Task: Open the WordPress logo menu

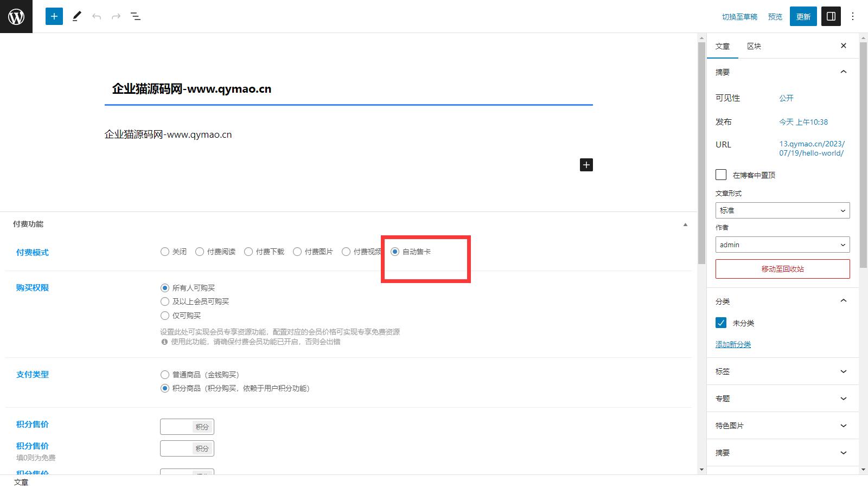Action: tap(16, 16)
